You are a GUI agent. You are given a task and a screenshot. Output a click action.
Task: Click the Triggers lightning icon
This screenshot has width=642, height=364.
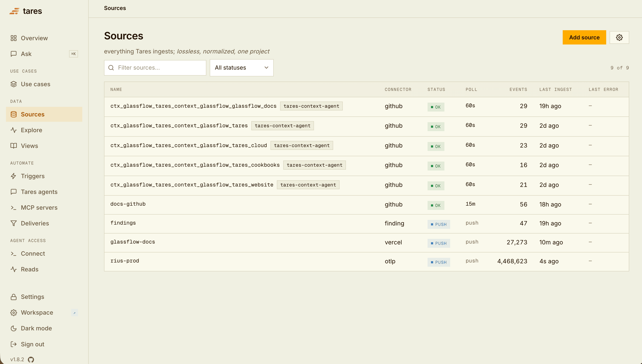click(13, 176)
